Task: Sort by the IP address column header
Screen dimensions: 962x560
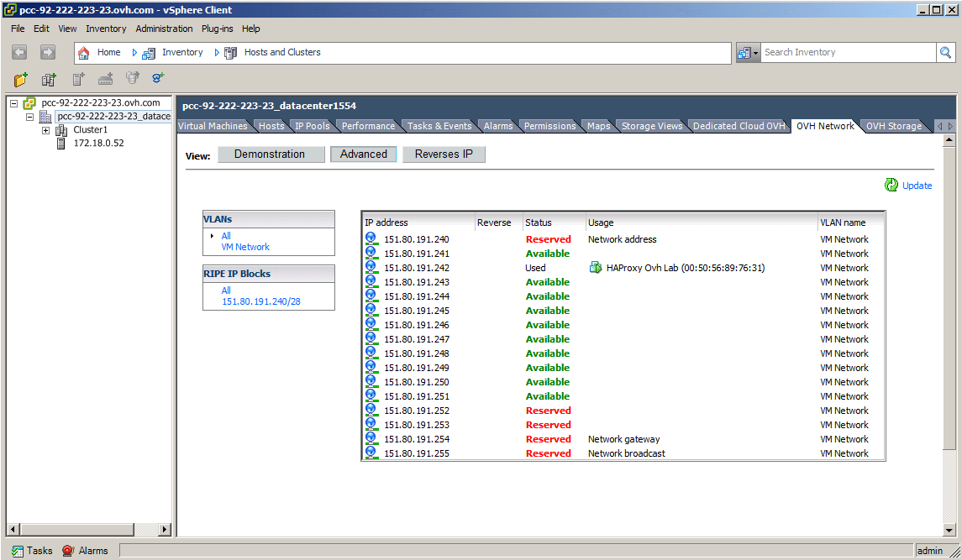Action: pyautogui.click(x=418, y=222)
